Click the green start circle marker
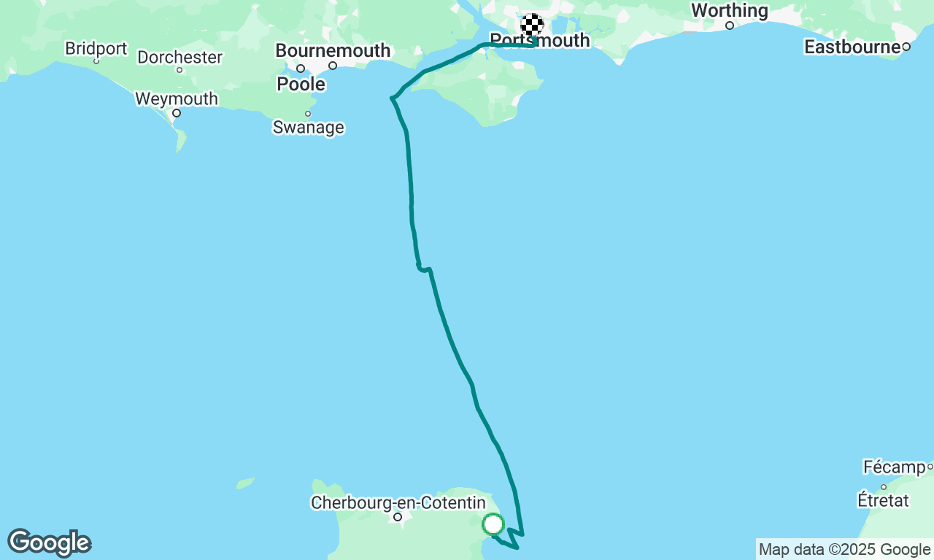The image size is (934, 560). [x=493, y=524]
